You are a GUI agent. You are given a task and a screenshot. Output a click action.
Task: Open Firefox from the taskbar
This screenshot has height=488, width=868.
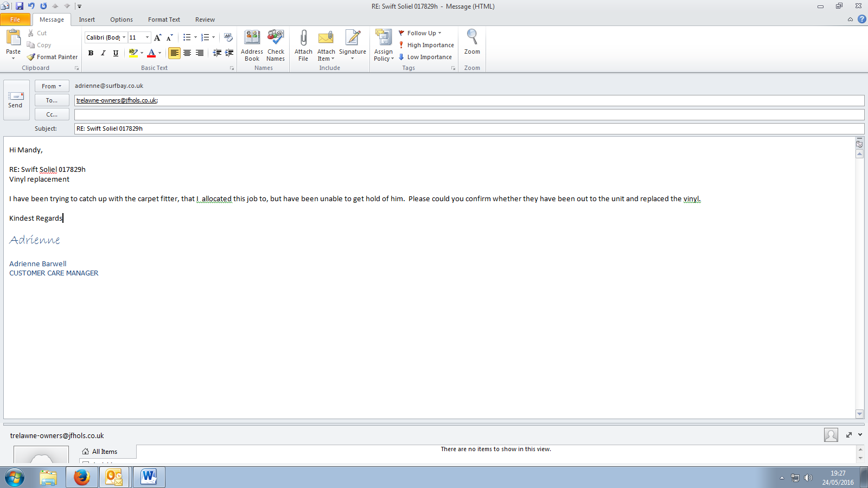pyautogui.click(x=82, y=477)
